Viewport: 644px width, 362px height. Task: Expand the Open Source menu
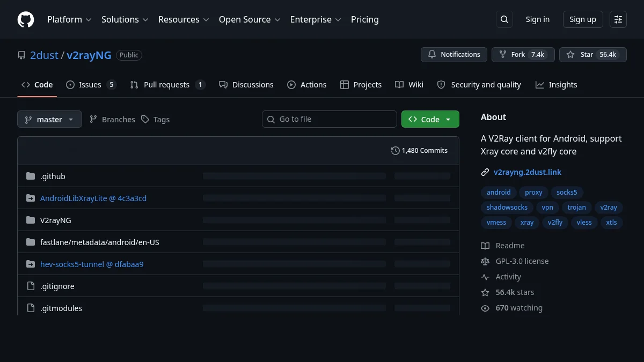(x=250, y=19)
